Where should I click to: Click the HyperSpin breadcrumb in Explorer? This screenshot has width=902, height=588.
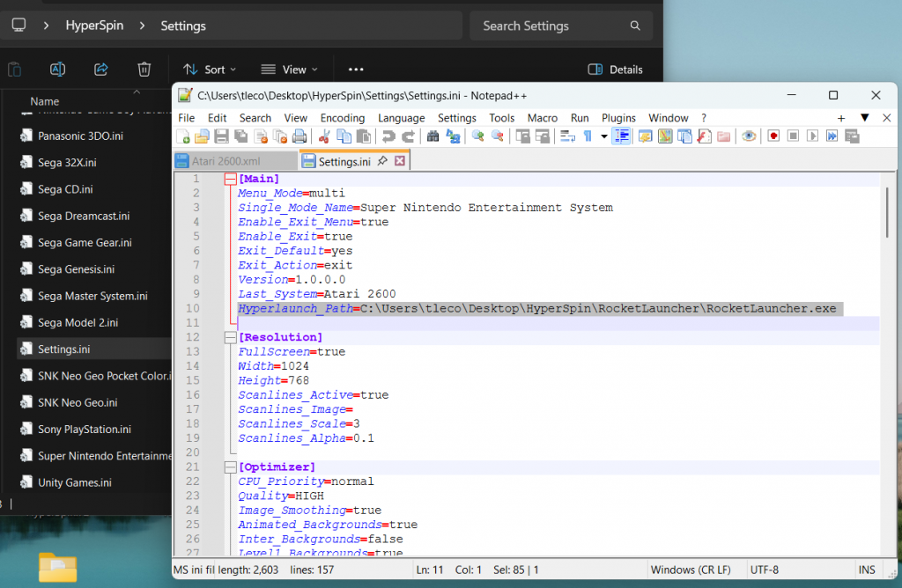(94, 26)
